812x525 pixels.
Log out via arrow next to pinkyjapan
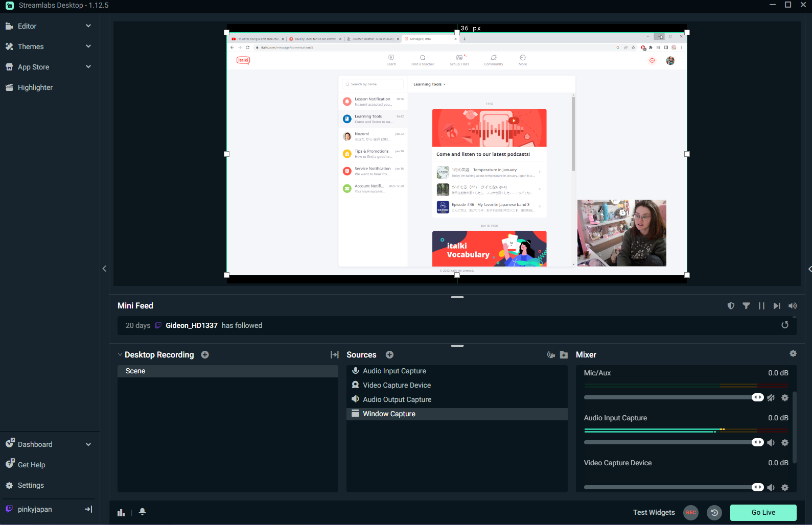pyautogui.click(x=88, y=509)
